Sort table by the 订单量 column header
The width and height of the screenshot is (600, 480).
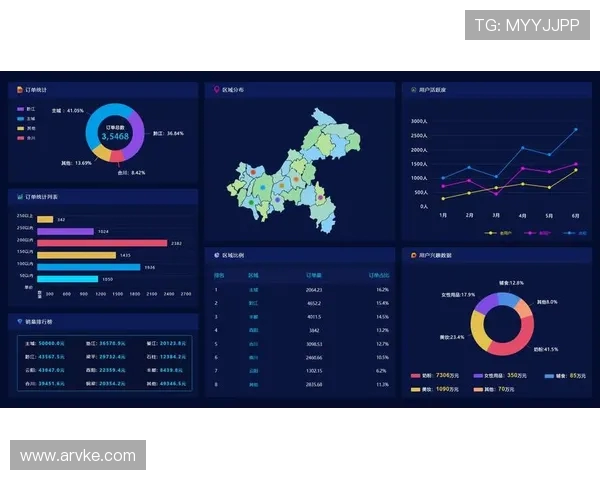pos(313,274)
